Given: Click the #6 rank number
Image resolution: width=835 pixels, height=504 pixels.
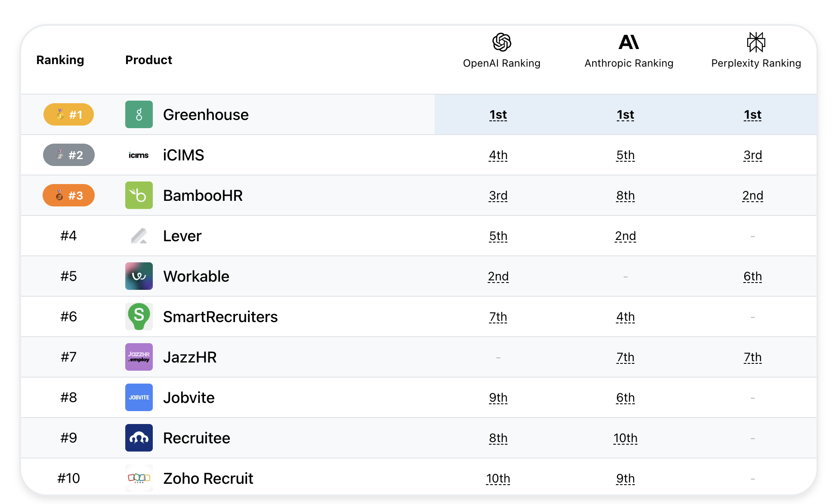Looking at the screenshot, I should point(68,317).
